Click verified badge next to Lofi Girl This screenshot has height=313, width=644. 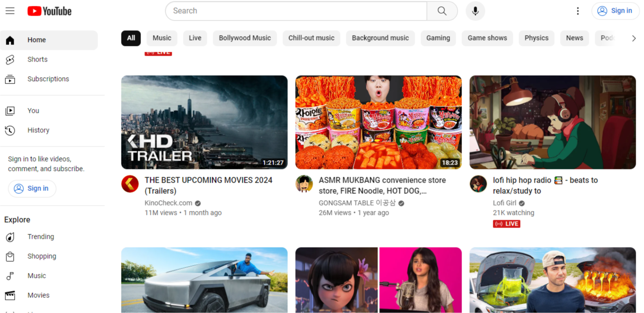(522, 203)
